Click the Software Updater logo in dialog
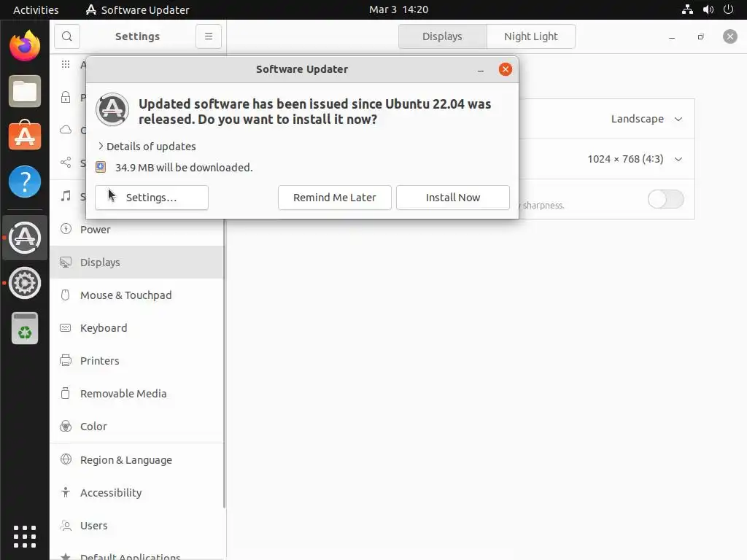 [x=112, y=109]
